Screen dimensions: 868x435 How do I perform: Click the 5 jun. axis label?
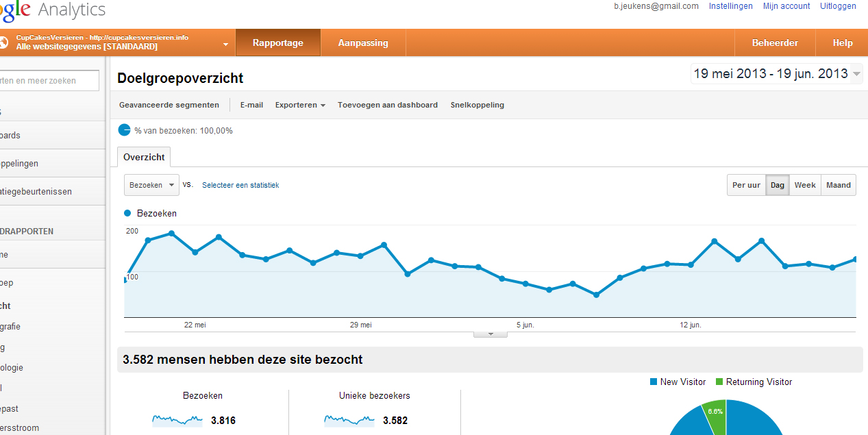point(525,325)
